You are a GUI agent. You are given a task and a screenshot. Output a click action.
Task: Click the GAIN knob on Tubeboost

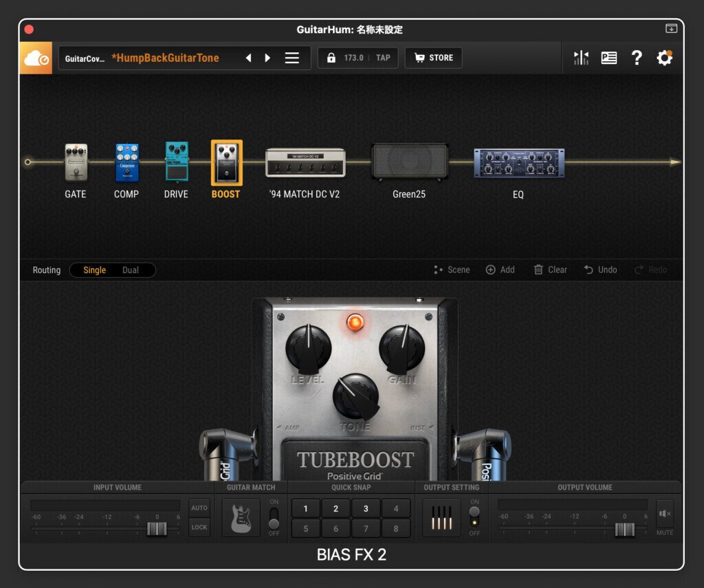coord(401,348)
